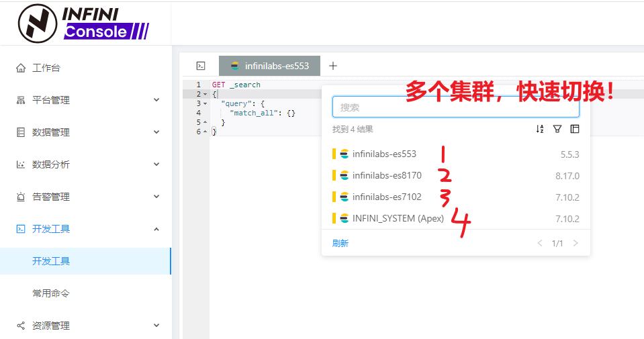
Task: Click the "match_all": {} line in editor
Action: 263,113
